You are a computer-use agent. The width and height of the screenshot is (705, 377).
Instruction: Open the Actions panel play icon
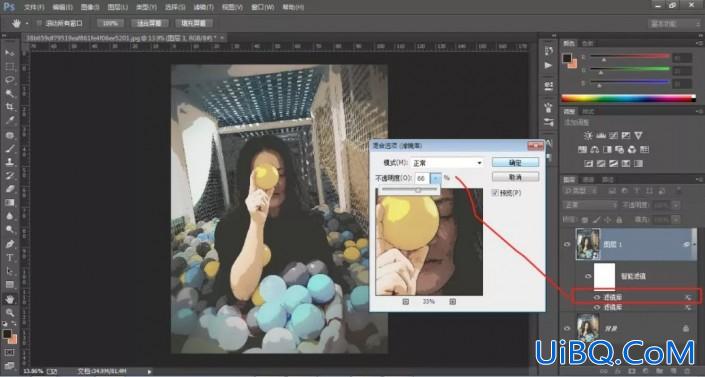pyautogui.click(x=548, y=66)
